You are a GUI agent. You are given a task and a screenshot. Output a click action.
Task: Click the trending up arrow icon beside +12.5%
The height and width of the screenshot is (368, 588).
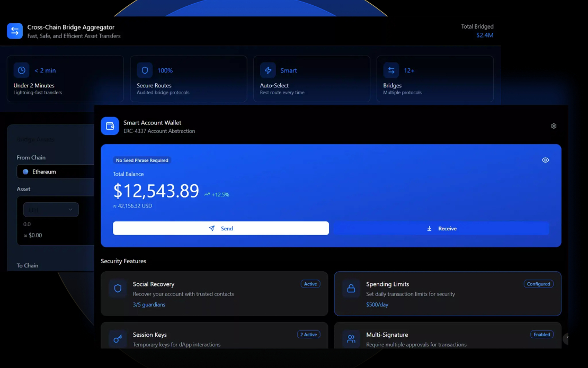coord(207,194)
